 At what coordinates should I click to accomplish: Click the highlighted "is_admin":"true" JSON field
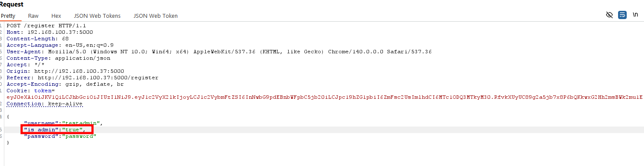pyautogui.click(x=57, y=130)
